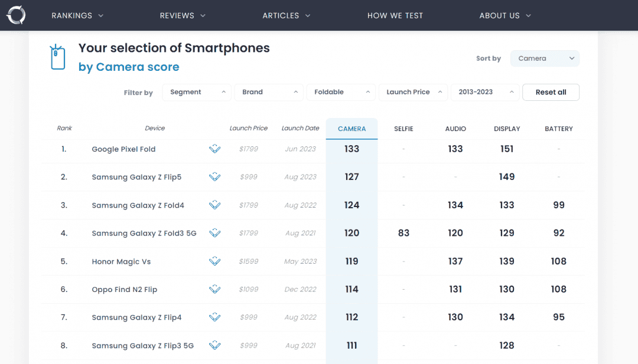Sort by the Selfie column header
638x364 pixels.
coord(403,129)
